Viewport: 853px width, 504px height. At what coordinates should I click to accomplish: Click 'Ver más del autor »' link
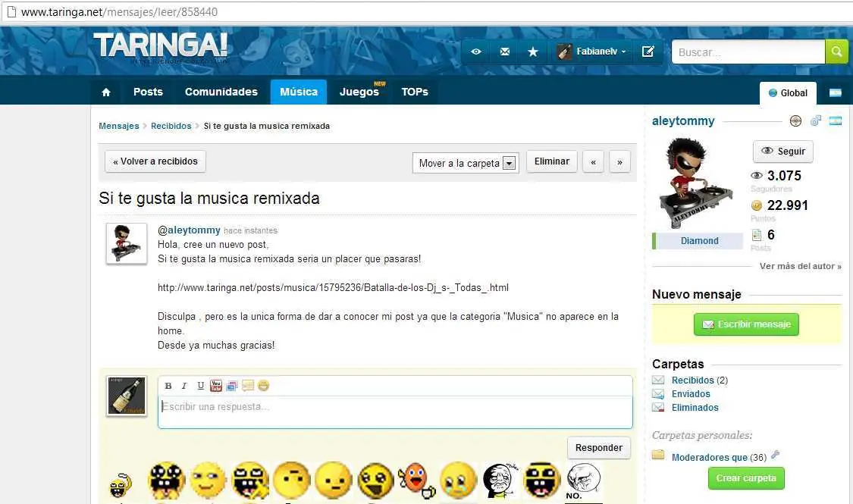(800, 266)
